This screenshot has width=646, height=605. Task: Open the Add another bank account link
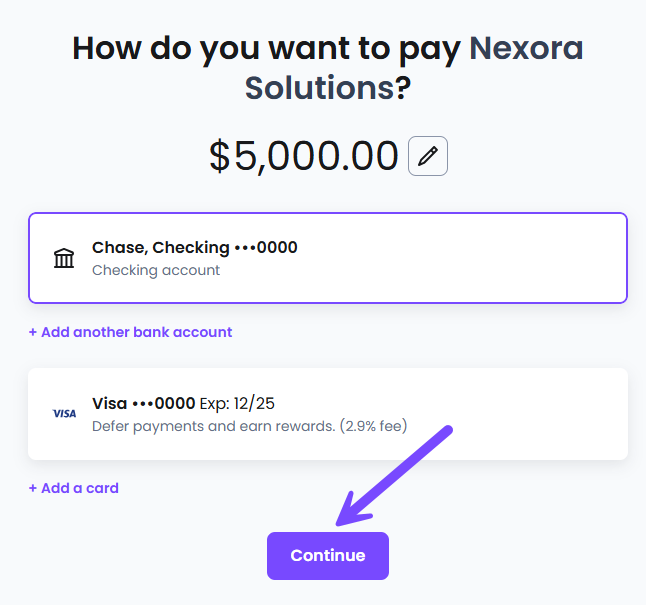click(x=136, y=332)
